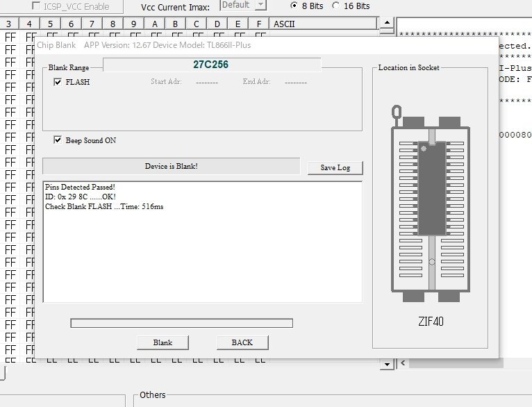The width and height of the screenshot is (532, 407).
Task: Click the Device is Blank! status bar
Action: coord(171,167)
